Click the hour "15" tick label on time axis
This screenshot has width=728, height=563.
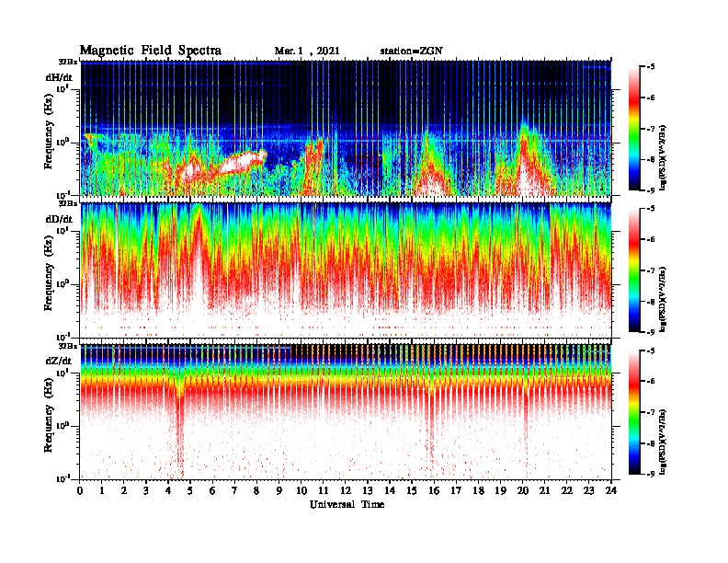pos(412,490)
